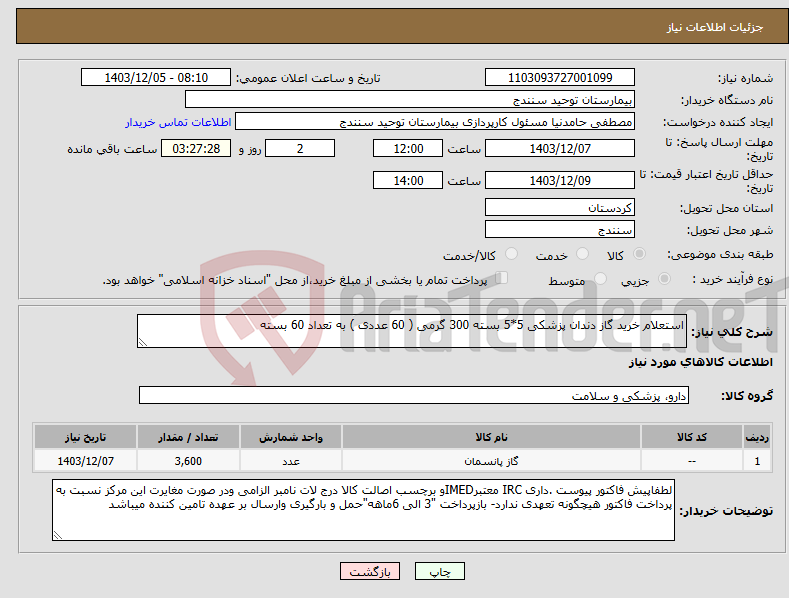Click the توضیحات خریدار notes textarea
Screen dimensions: 789x598
pyautogui.click(x=363, y=510)
